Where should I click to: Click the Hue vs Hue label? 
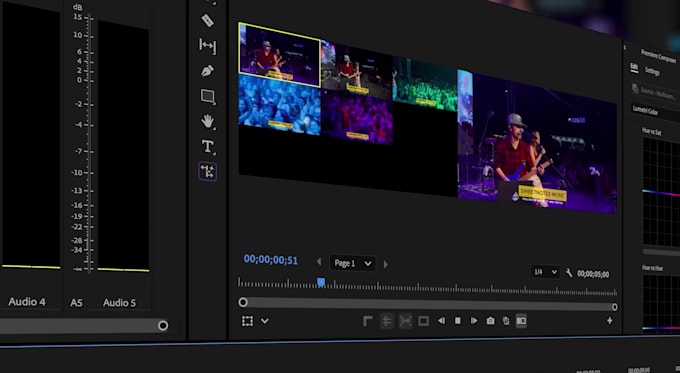pyautogui.click(x=653, y=268)
